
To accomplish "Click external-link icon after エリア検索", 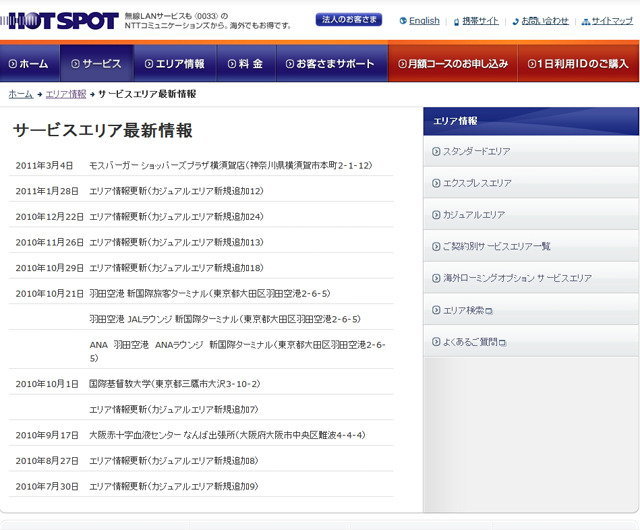I will click(x=489, y=311).
